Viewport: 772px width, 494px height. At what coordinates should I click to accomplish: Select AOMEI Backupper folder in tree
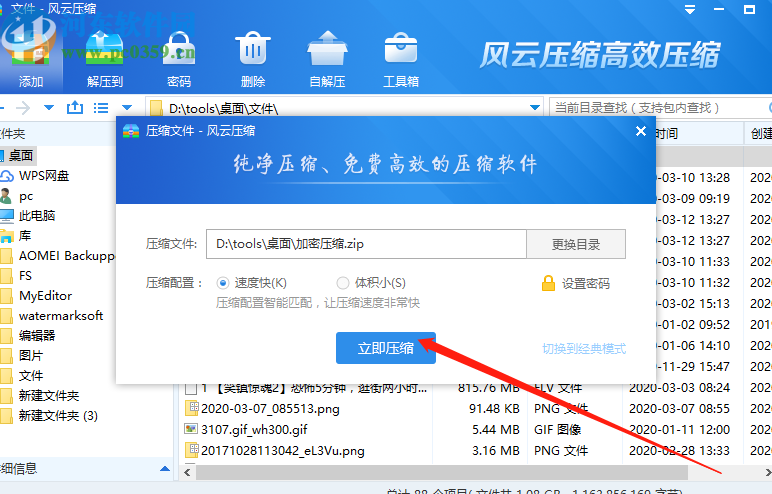pyautogui.click(x=67, y=256)
